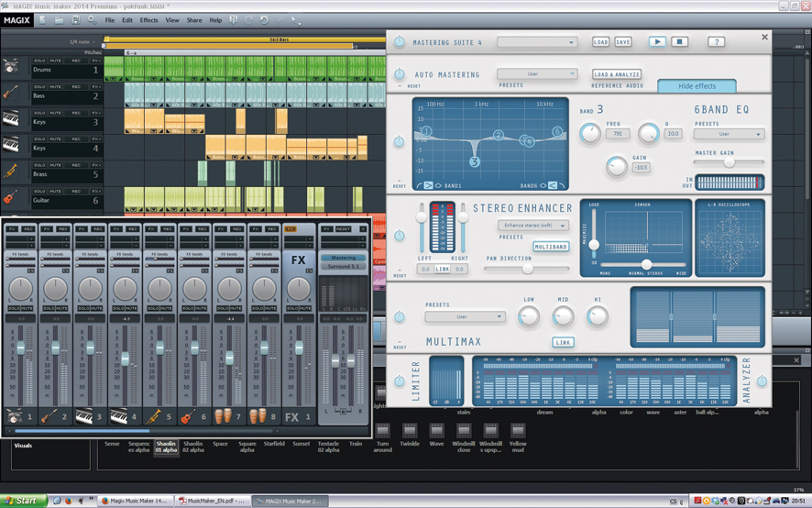Adjust the Master Gain slider in EQ
The height and width of the screenshot is (508, 812).
pyautogui.click(x=729, y=163)
